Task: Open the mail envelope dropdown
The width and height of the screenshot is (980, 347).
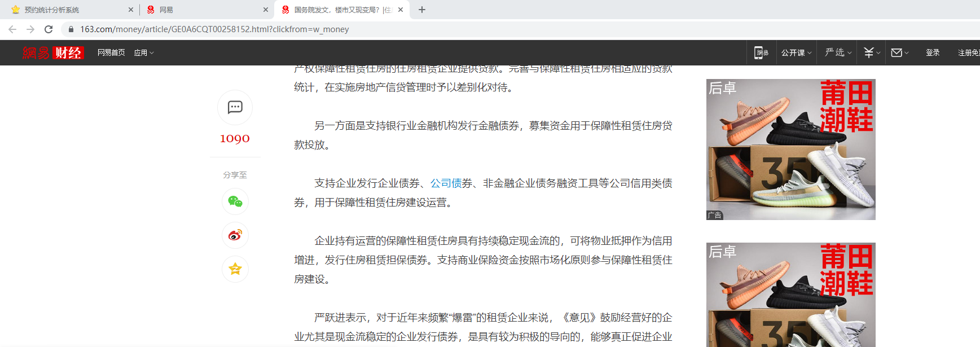Action: pyautogui.click(x=899, y=52)
